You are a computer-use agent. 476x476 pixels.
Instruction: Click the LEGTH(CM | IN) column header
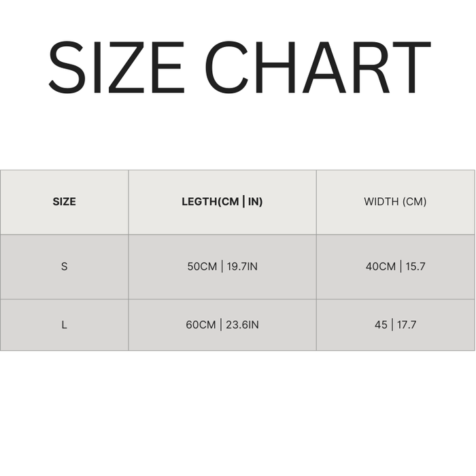tap(222, 202)
